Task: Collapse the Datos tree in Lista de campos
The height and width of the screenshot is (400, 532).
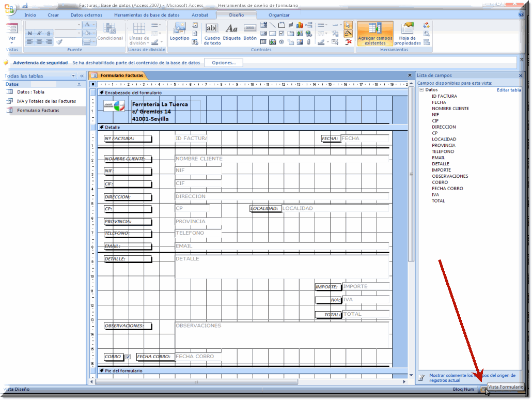Action: (421, 90)
